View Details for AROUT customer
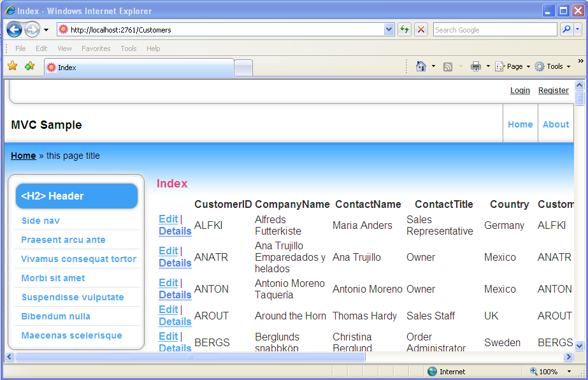 pyautogui.click(x=175, y=321)
